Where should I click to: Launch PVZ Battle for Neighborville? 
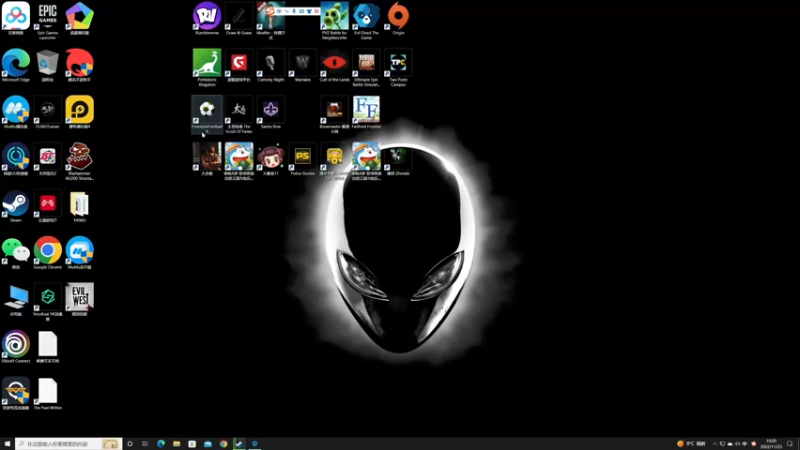coord(334,20)
